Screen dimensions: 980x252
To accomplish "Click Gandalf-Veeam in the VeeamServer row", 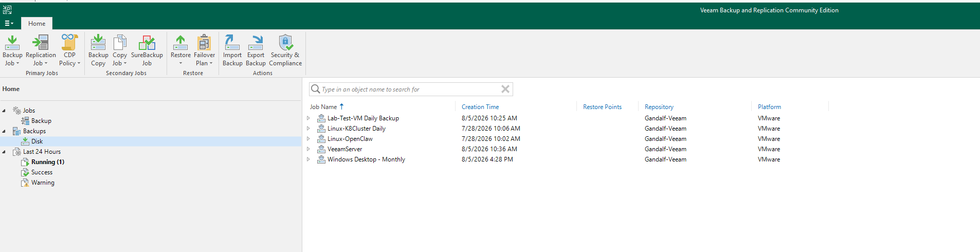I will pyautogui.click(x=665, y=149).
